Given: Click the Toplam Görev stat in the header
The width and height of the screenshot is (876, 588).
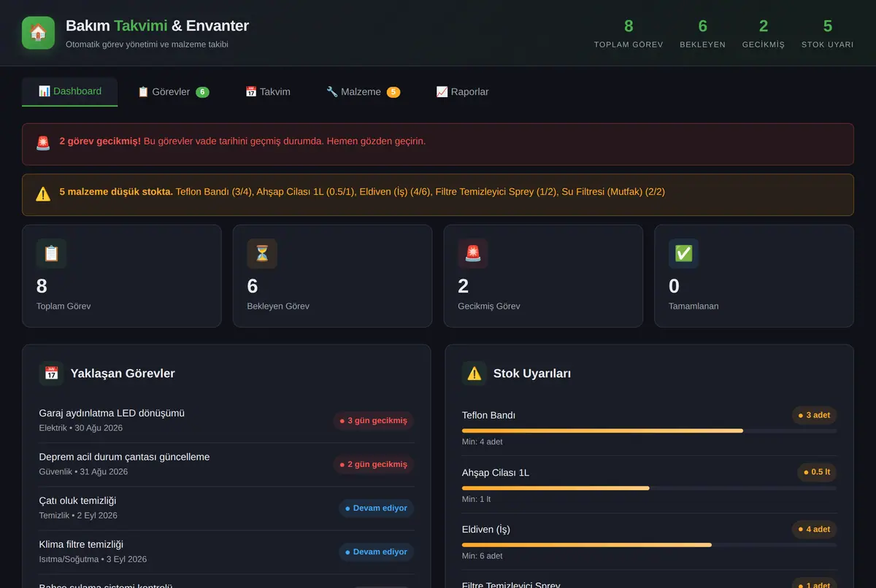Looking at the screenshot, I should click(629, 34).
